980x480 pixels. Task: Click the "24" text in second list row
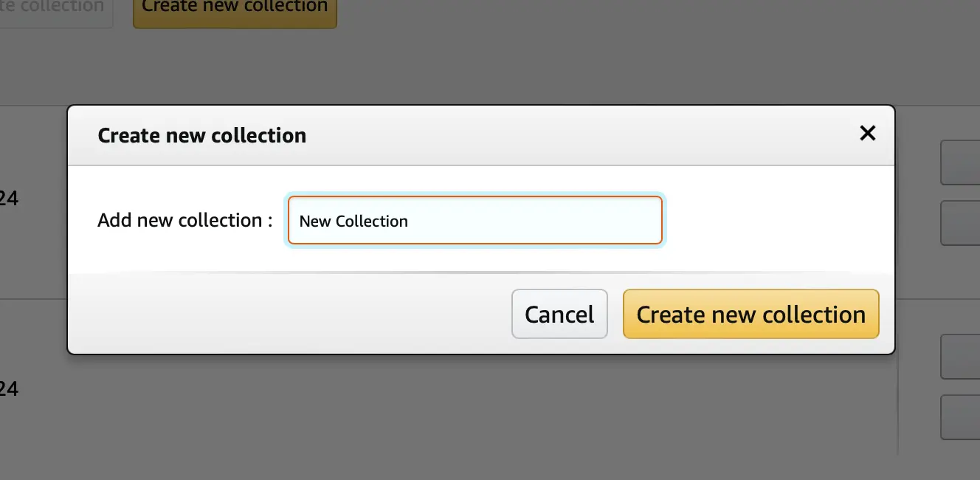click(x=9, y=388)
